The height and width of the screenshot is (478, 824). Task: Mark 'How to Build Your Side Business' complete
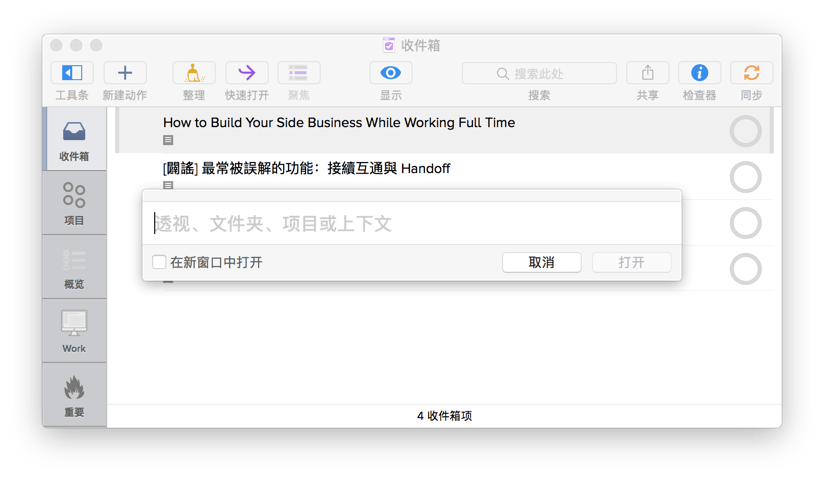point(745,131)
